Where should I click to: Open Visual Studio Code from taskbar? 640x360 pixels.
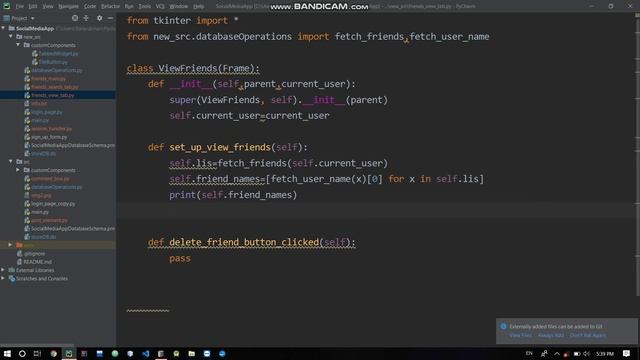pyautogui.click(x=145, y=353)
